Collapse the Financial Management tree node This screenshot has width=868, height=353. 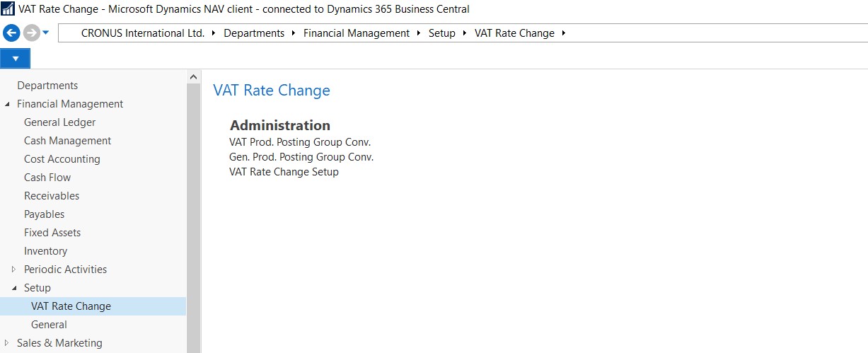point(8,104)
